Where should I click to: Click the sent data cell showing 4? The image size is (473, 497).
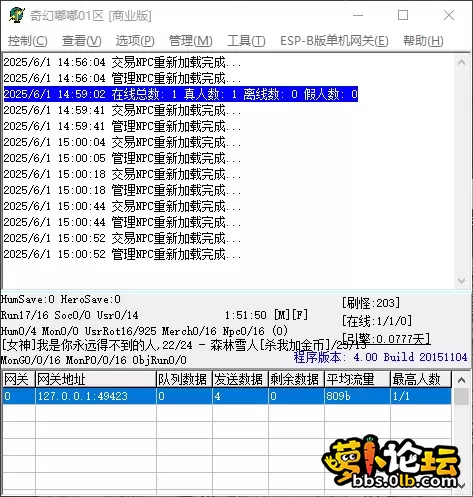click(x=240, y=396)
